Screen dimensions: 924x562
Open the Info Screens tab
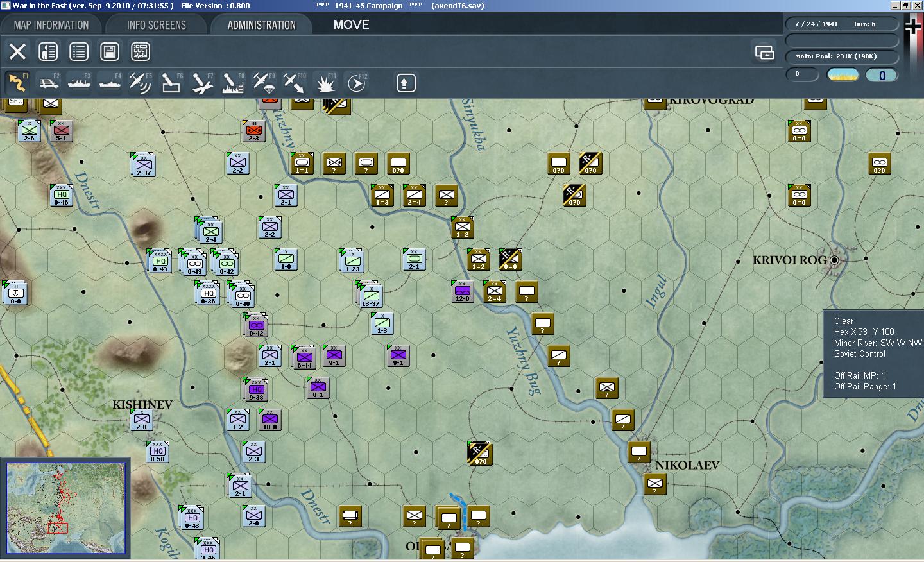(157, 25)
